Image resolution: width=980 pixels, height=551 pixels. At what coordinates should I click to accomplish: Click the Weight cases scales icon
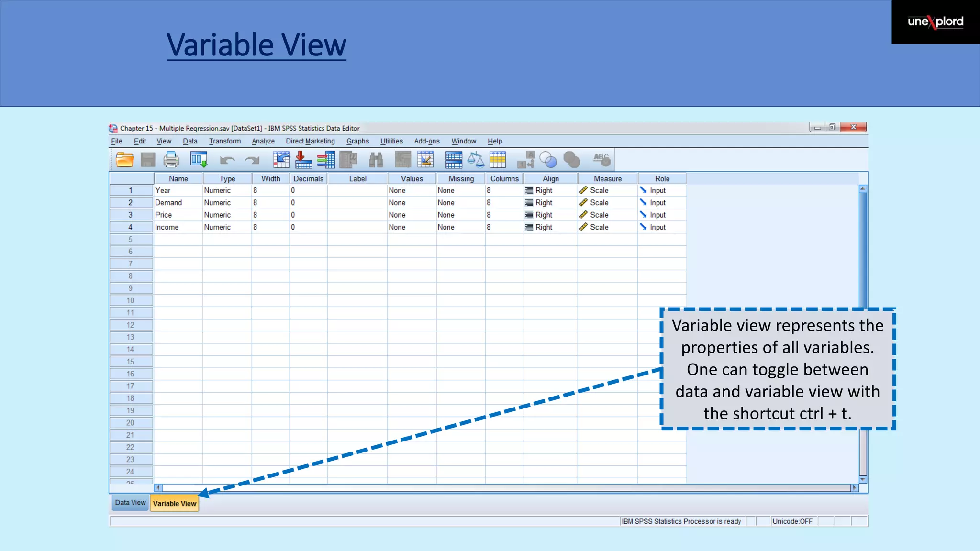475,160
